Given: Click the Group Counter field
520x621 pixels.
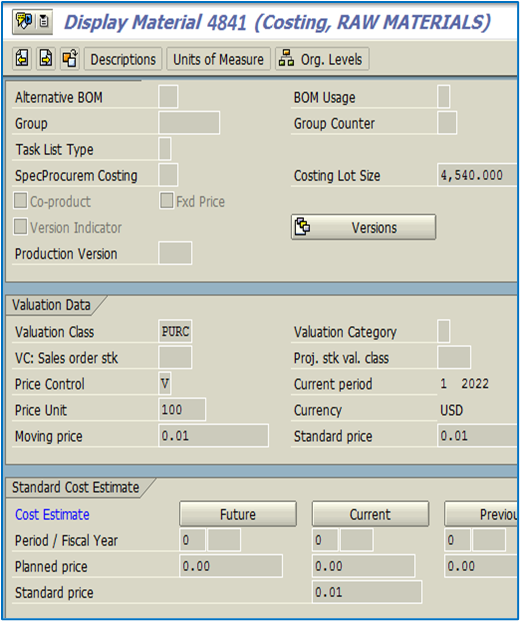Looking at the screenshot, I should [447, 123].
